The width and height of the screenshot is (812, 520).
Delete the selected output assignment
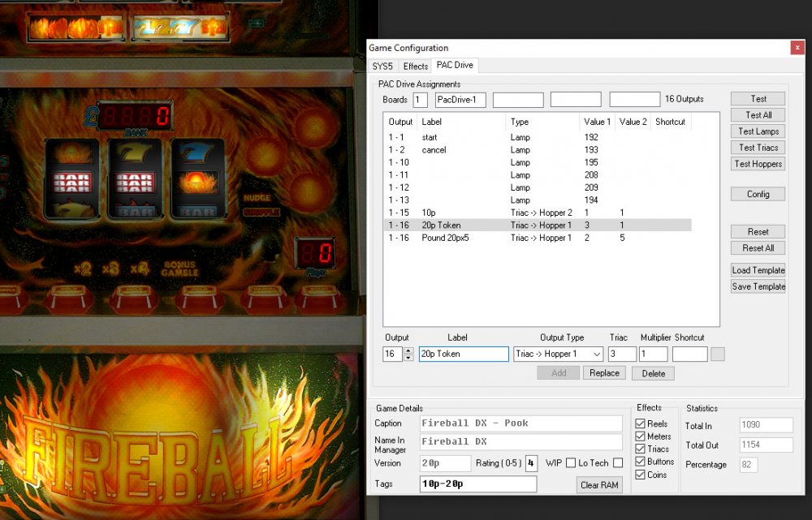click(653, 373)
